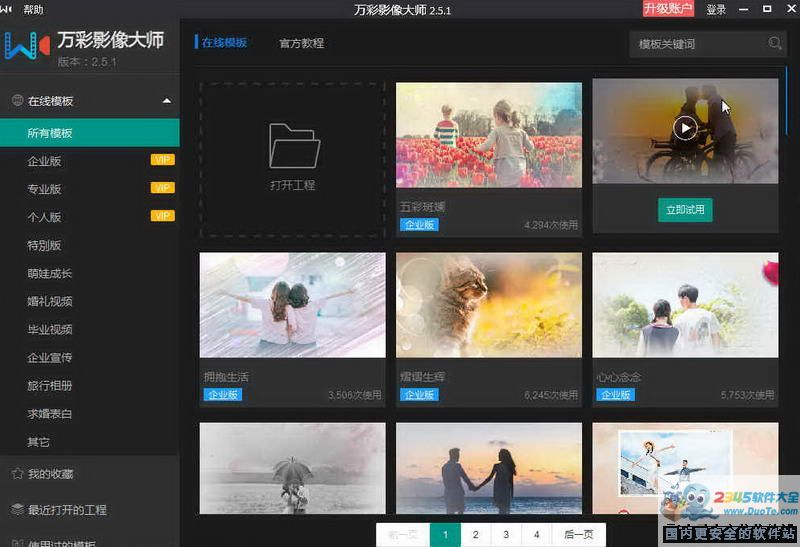Switch to the 官方教程 tab
The image size is (800, 547).
(302, 43)
